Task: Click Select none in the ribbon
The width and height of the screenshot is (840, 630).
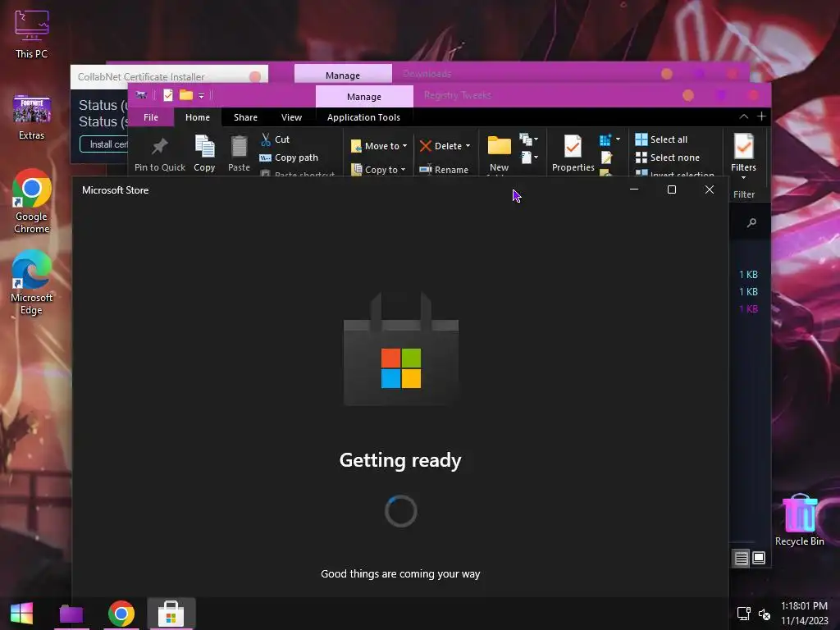Action: [x=668, y=157]
